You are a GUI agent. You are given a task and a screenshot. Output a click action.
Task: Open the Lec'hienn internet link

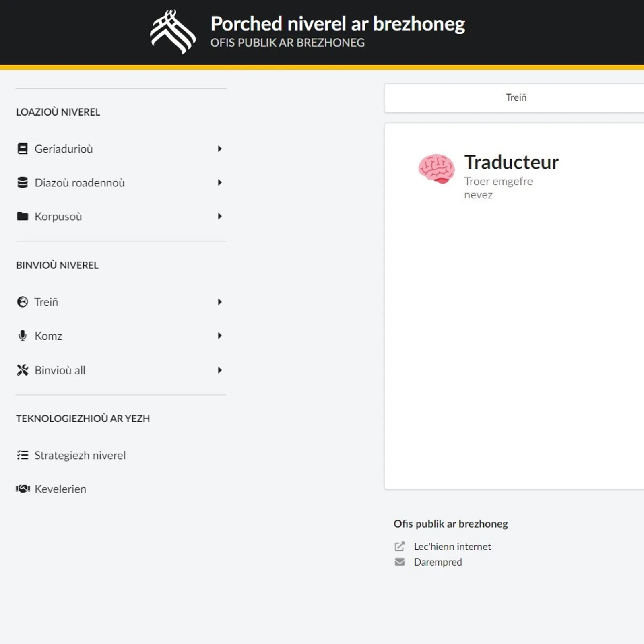pyautogui.click(x=452, y=547)
